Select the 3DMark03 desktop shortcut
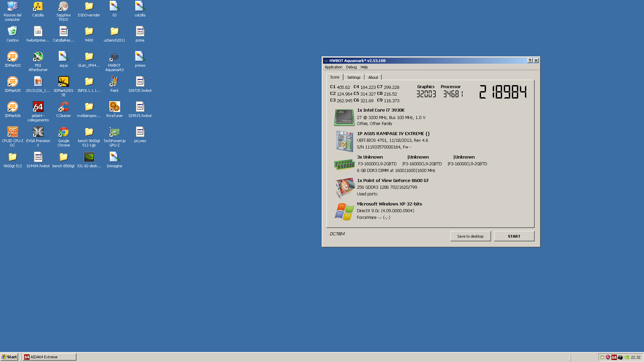644x362 pixels. (12, 59)
